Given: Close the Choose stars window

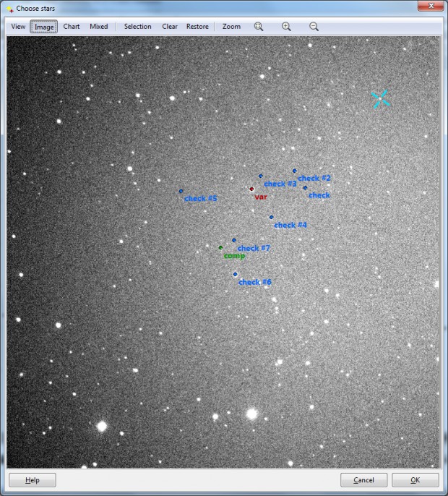Looking at the screenshot, I should [x=431, y=6].
